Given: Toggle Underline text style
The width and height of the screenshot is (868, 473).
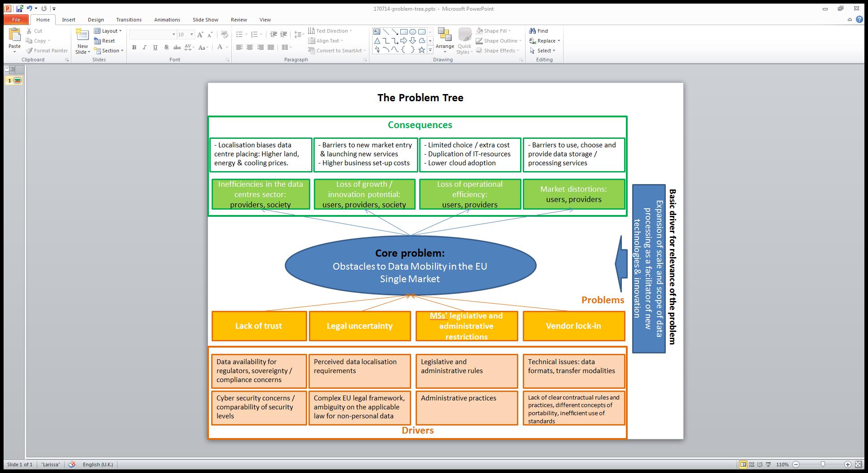Looking at the screenshot, I should click(155, 47).
